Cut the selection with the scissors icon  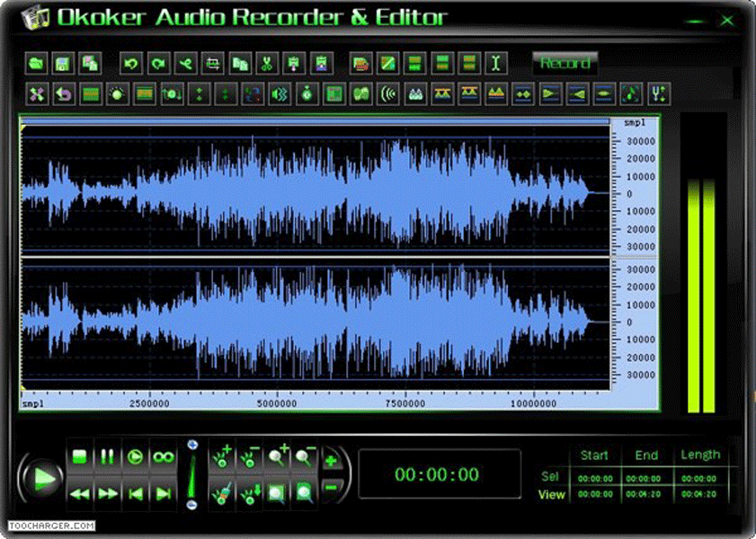267,64
